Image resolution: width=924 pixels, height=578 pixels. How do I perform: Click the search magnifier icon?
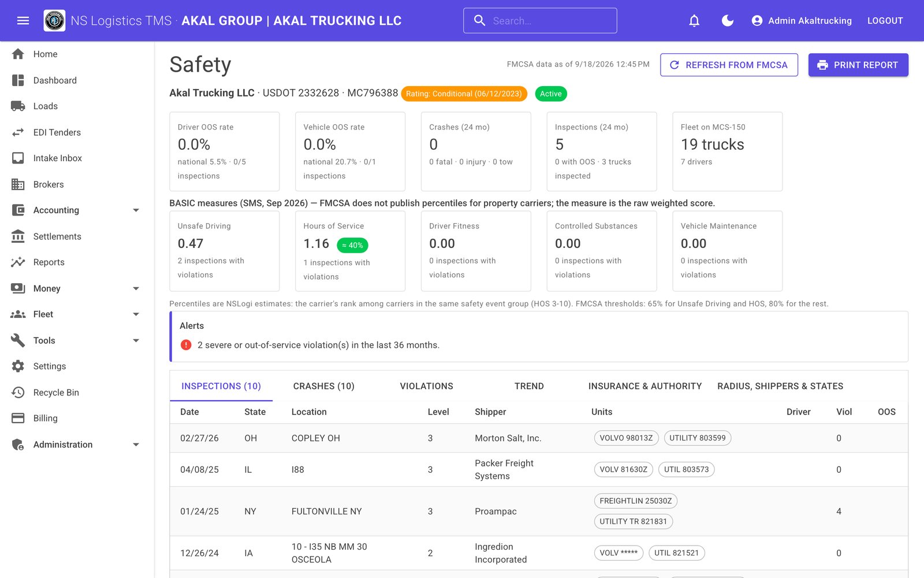pyautogui.click(x=479, y=21)
